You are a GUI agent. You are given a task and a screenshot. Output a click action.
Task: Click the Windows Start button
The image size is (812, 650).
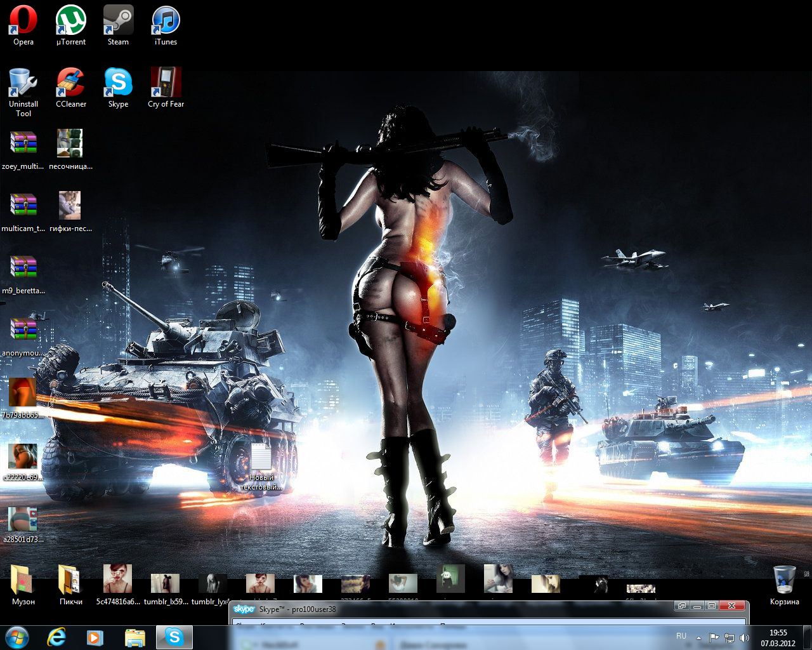click(17, 637)
